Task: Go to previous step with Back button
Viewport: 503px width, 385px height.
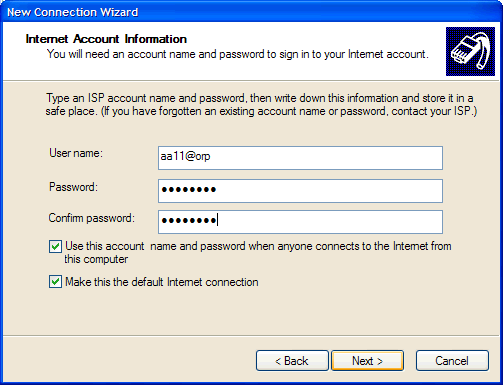Action: coord(292,361)
